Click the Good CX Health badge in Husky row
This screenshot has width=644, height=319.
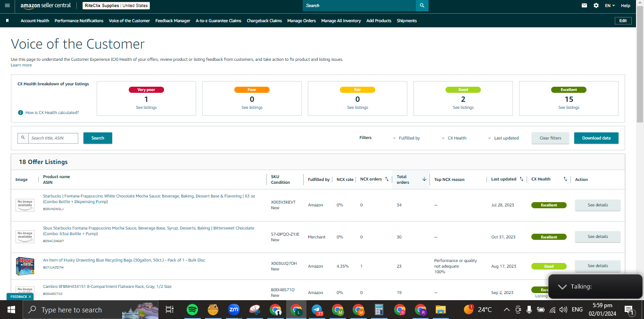pyautogui.click(x=549, y=266)
